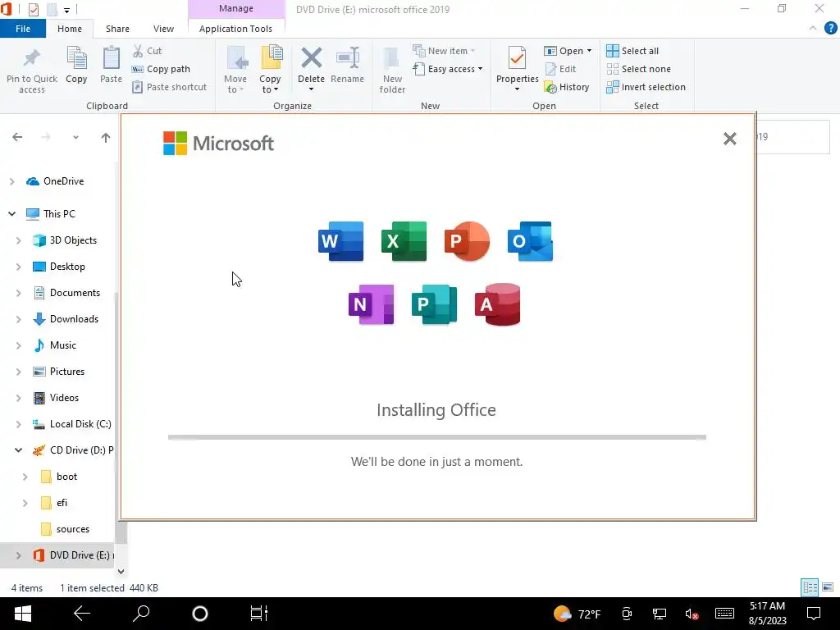
Task: Open the Easy access dropdown
Action: pyautogui.click(x=448, y=69)
